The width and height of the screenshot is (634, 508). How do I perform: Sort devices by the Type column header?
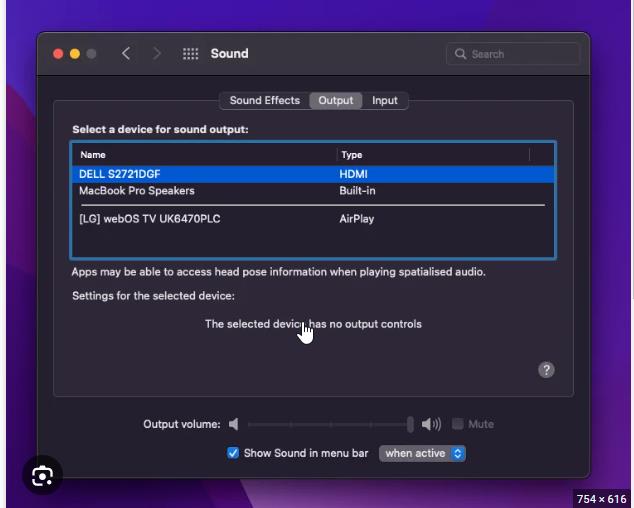pos(433,155)
